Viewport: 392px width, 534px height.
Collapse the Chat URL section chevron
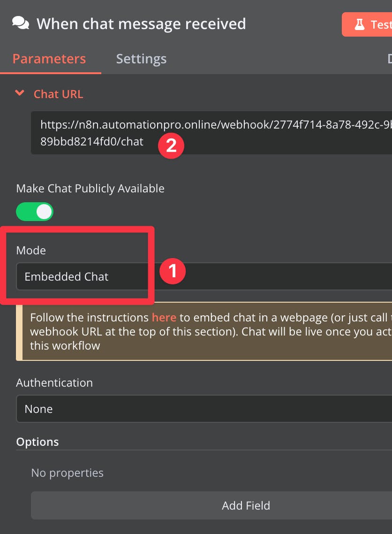pos(20,93)
